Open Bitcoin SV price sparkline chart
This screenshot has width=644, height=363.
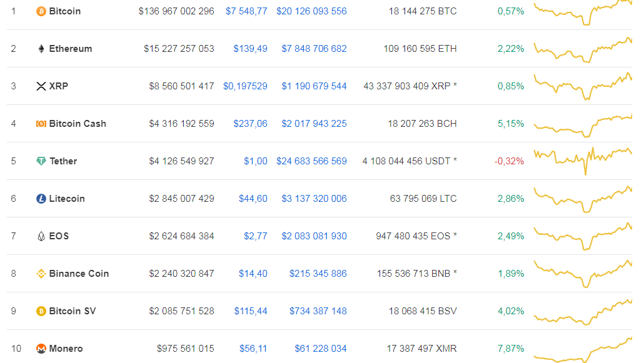[583, 312]
